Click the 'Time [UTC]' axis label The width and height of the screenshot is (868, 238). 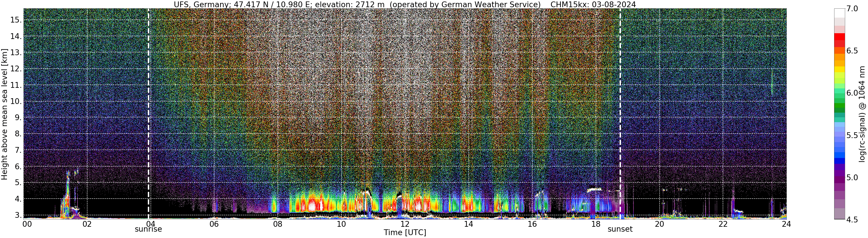point(405,233)
